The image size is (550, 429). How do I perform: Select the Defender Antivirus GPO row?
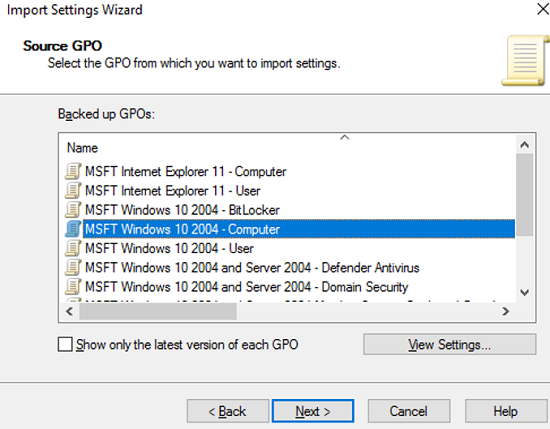[252, 268]
